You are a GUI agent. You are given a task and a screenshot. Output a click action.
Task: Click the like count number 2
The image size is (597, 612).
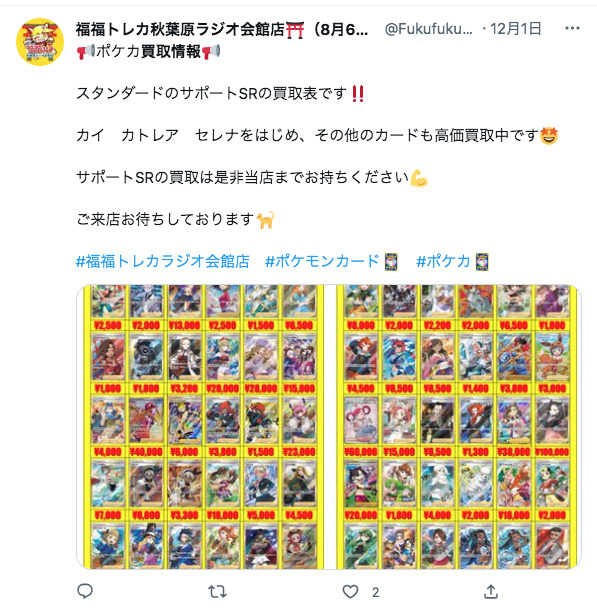[375, 592]
